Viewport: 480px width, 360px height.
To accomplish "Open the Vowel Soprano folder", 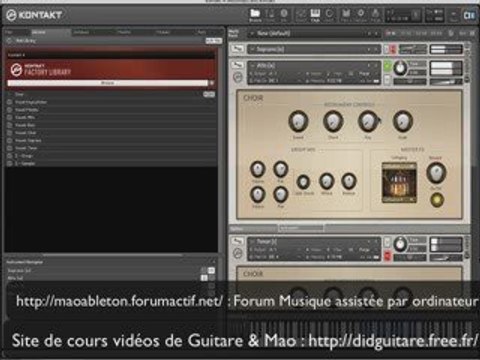I will click(28, 140).
